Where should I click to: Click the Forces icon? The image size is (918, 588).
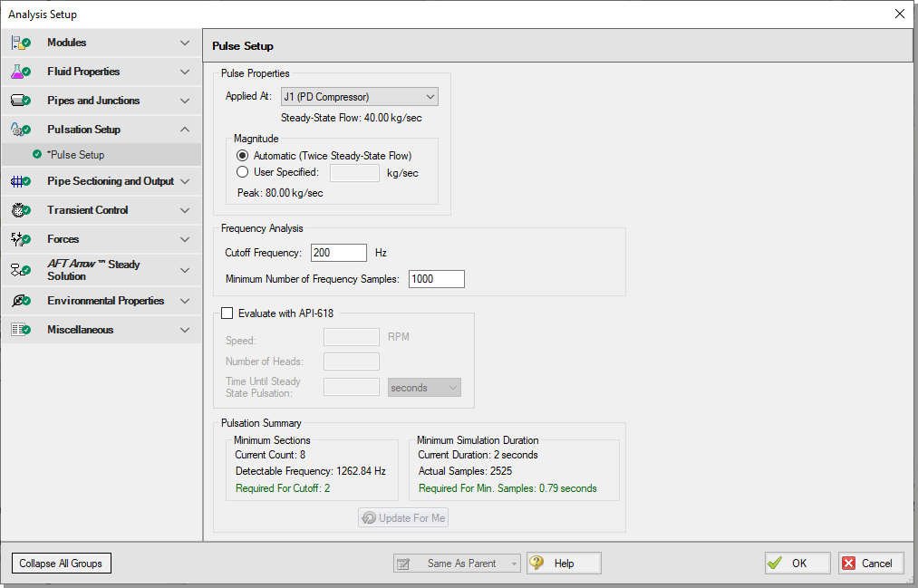[x=21, y=239]
